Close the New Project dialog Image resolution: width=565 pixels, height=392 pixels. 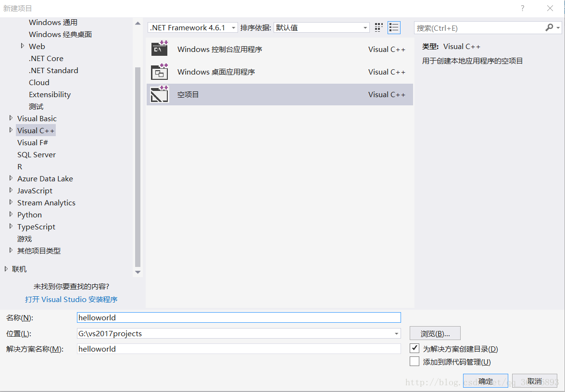point(550,8)
